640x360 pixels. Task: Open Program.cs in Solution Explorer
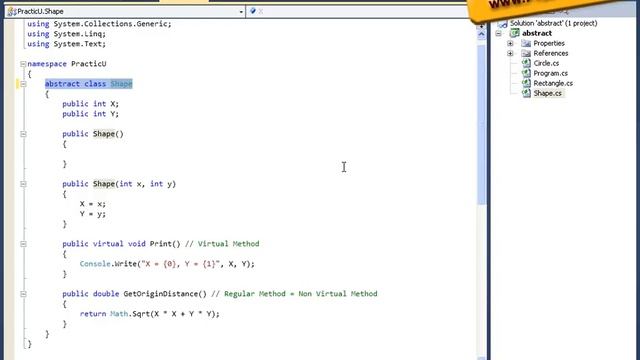pyautogui.click(x=550, y=73)
